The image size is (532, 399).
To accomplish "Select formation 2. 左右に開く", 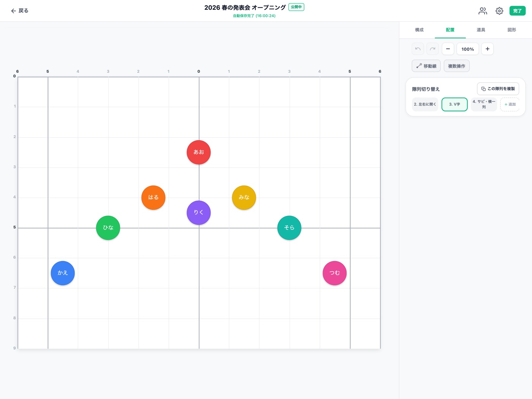I will [425, 104].
